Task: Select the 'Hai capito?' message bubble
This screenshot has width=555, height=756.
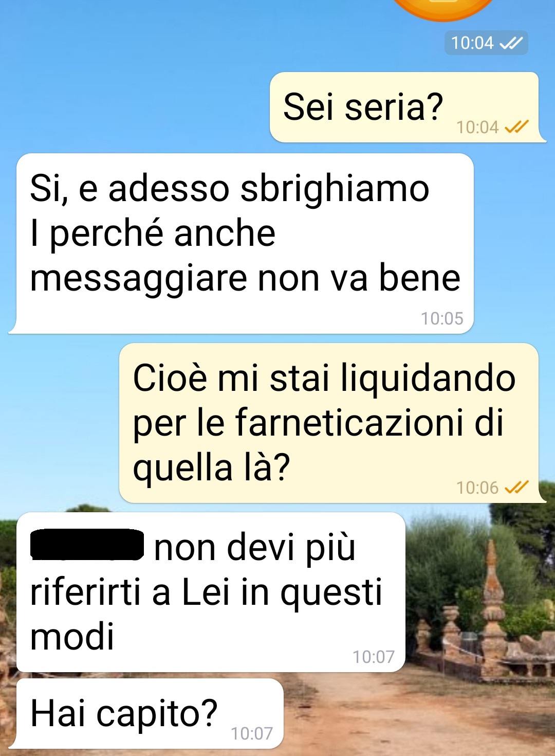Action: pos(146,713)
